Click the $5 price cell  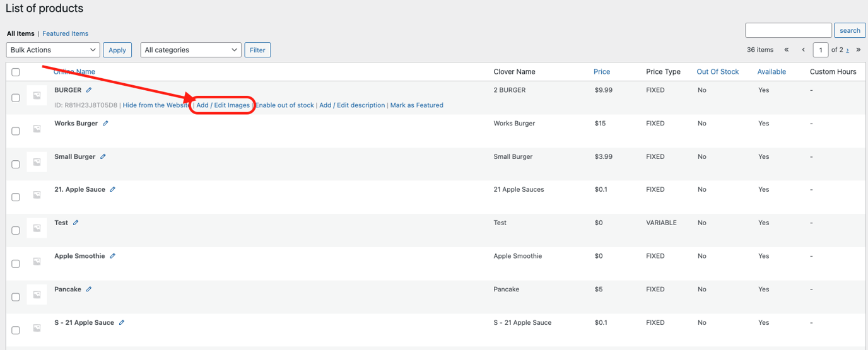coord(599,289)
